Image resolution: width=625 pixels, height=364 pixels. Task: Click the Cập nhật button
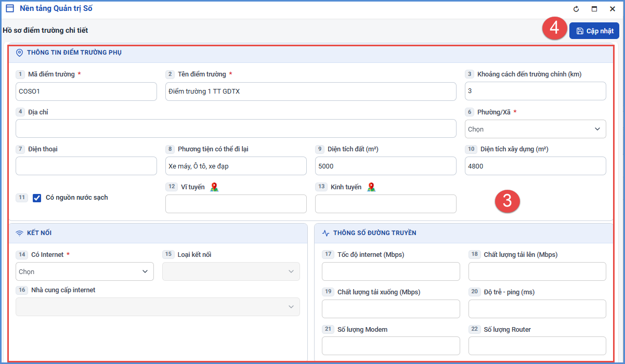tap(594, 31)
